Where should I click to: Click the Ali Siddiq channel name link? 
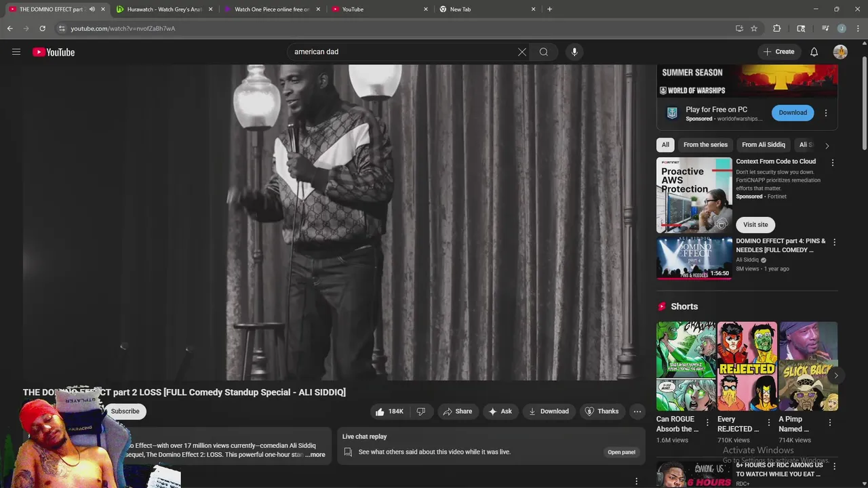[747, 260]
